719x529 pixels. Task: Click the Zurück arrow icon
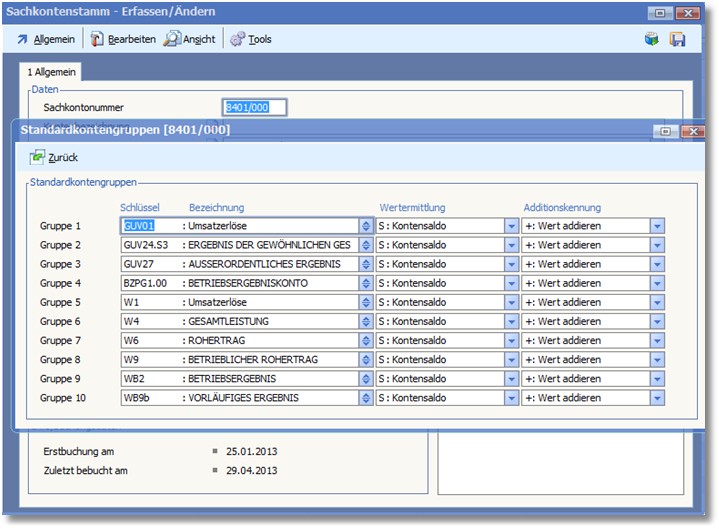click(37, 157)
